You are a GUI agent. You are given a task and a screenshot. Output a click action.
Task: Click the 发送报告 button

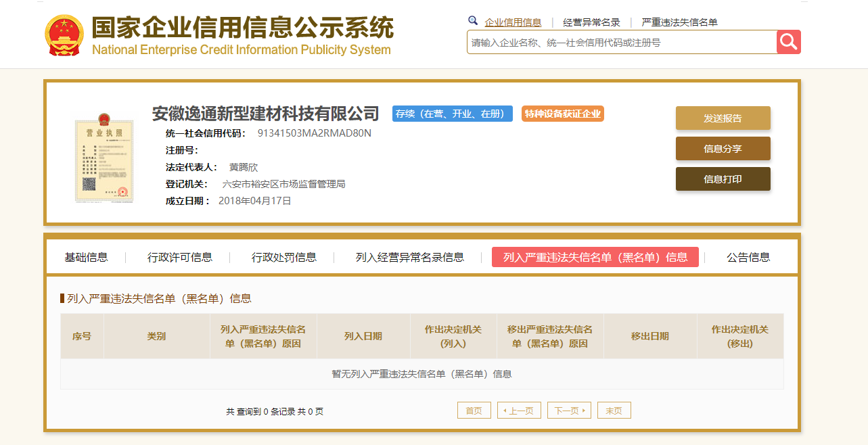(x=723, y=118)
